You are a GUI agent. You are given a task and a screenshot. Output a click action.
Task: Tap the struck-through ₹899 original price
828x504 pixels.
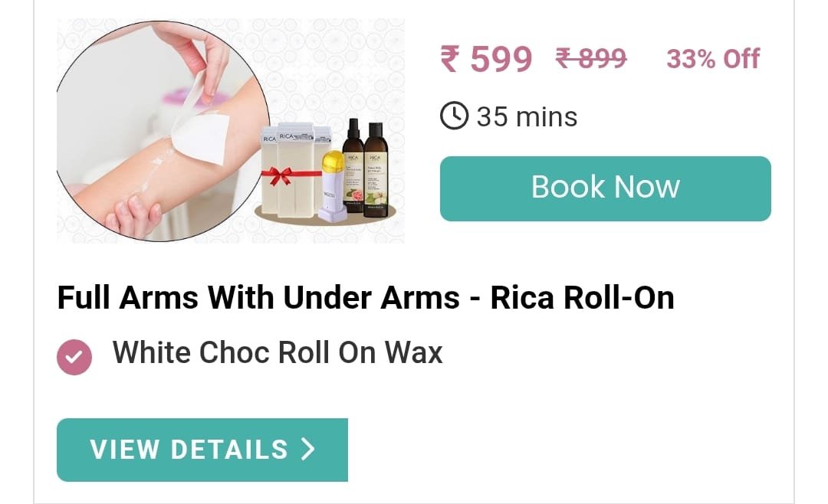tap(591, 58)
